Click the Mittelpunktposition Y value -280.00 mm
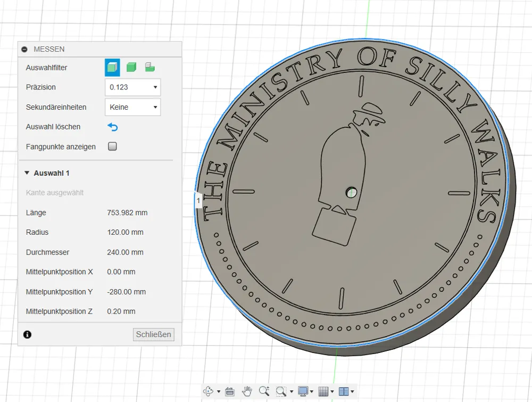 126,292
